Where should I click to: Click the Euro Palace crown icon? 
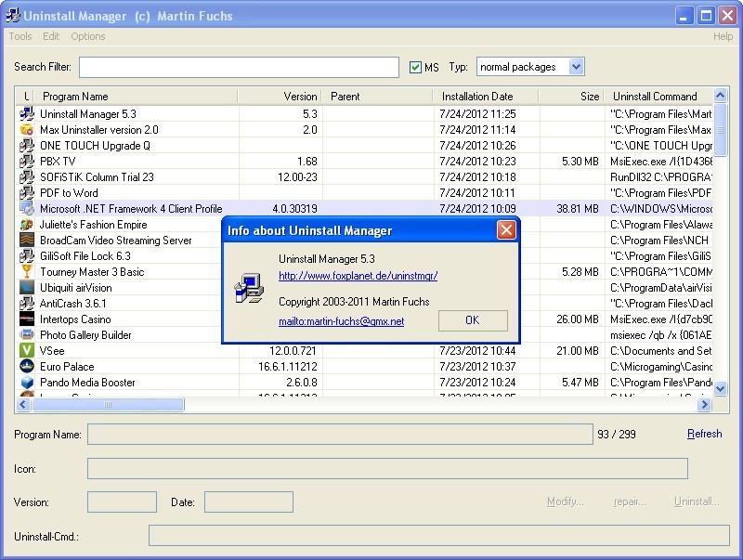(27, 367)
